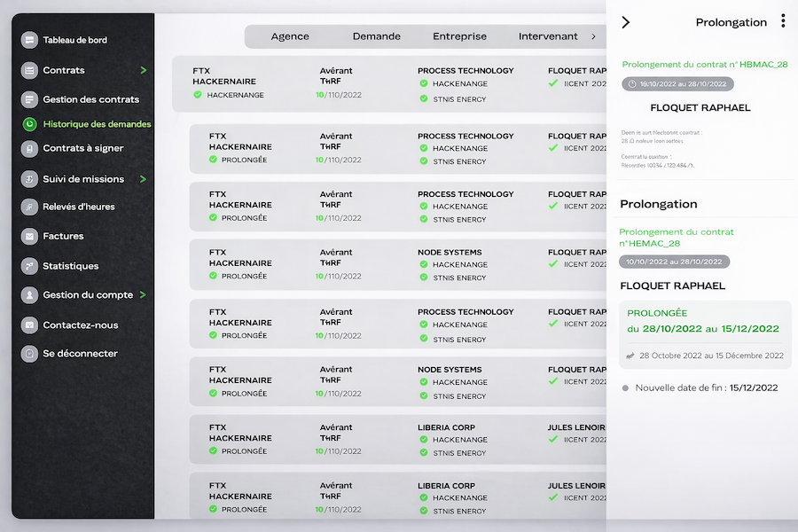Click the Gestion des contrats icon

coord(29,99)
